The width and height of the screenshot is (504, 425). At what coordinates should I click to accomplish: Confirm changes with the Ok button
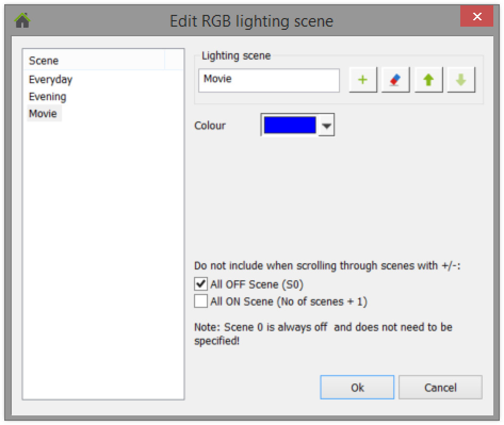tap(357, 387)
